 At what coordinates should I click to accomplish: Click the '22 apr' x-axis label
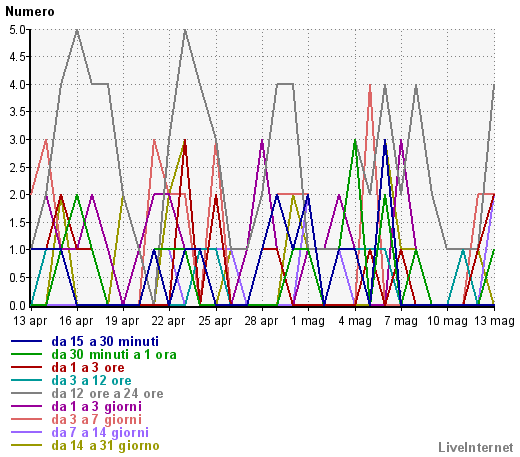coord(169,321)
